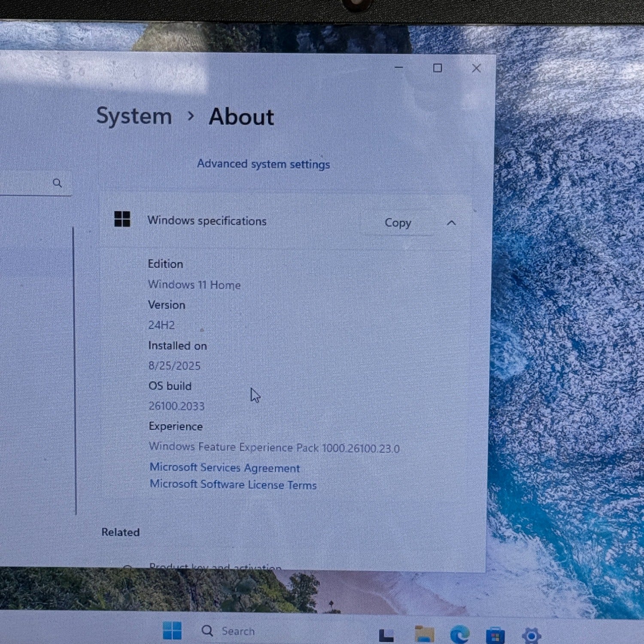Open the Microsoft Services Agreement link
The image size is (644, 644).
[225, 467]
